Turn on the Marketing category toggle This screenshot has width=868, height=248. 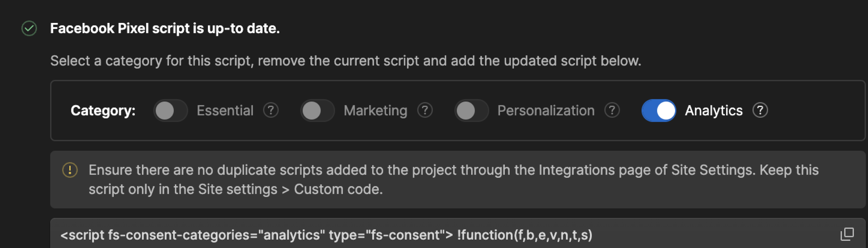coord(317,111)
